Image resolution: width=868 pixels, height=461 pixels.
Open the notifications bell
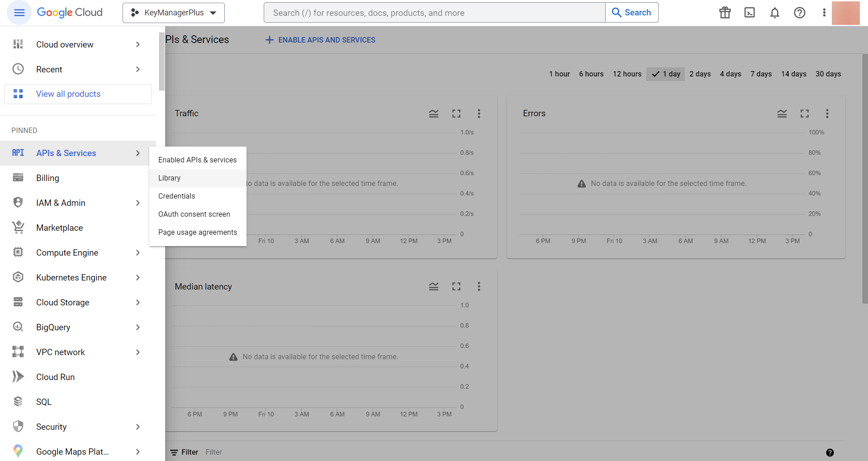(x=774, y=13)
